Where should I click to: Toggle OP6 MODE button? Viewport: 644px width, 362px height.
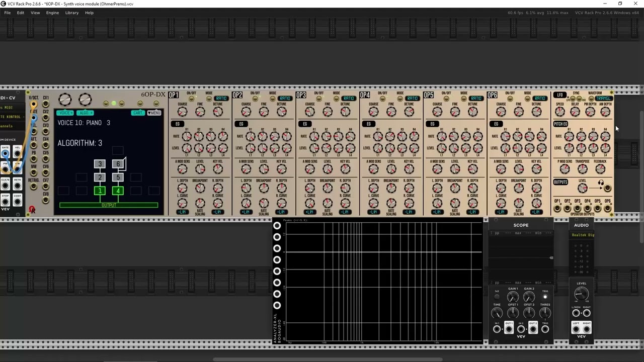528,98
